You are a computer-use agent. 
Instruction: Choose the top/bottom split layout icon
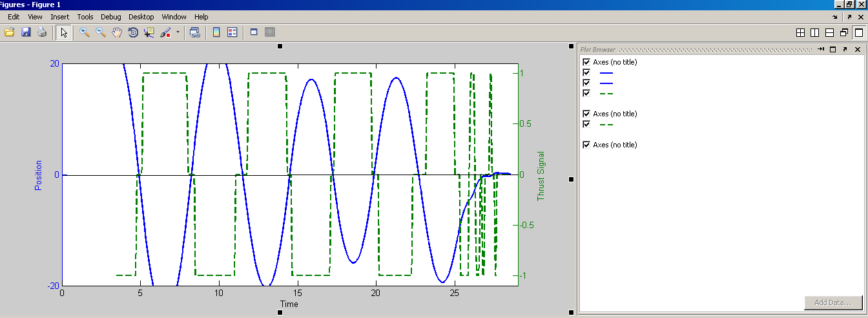(829, 32)
